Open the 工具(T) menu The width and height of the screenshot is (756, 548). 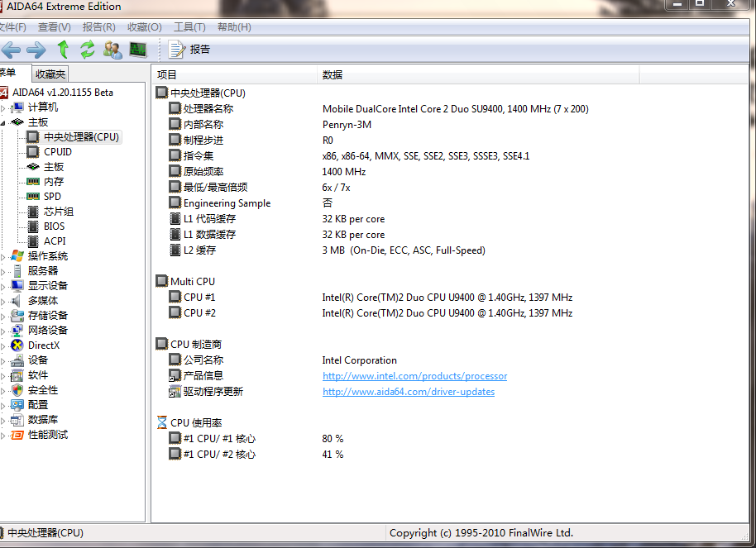coord(189,27)
